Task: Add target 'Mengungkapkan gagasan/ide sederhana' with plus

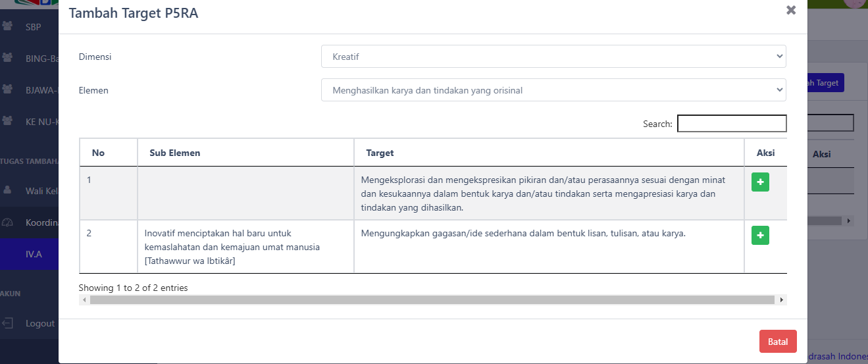Action: click(x=760, y=235)
